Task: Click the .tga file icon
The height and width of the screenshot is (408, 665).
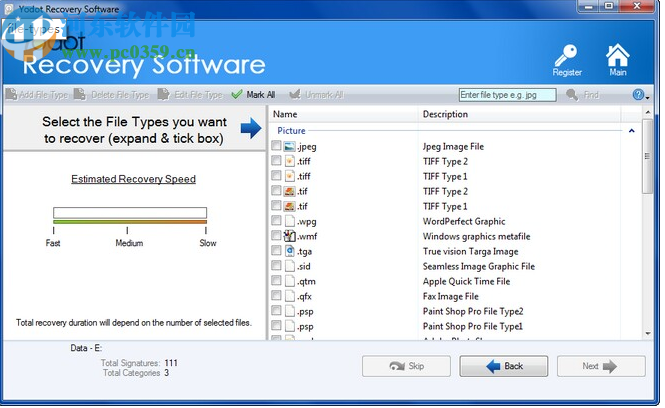Action: 290,251
